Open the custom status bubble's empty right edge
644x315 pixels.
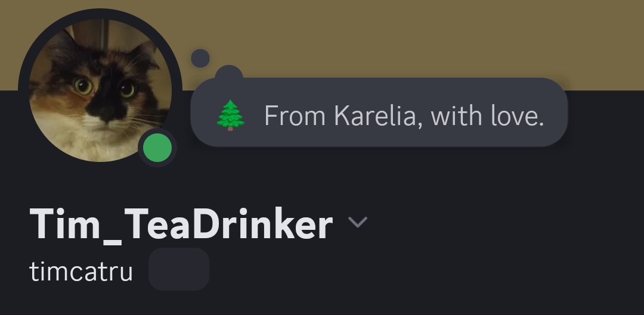point(556,111)
